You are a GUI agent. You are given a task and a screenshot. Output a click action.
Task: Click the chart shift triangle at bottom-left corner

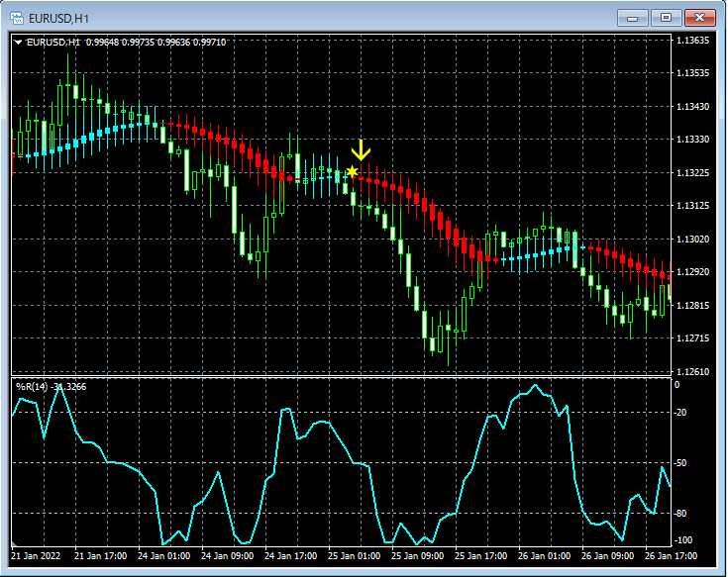(x=15, y=543)
